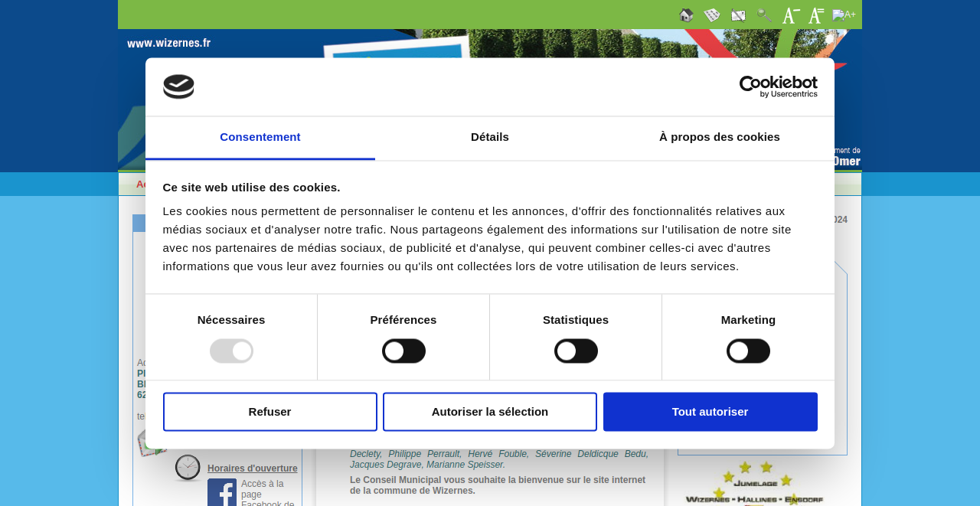980x506 pixels.
Task: Click the clock icon beside opening hours
Action: click(x=188, y=468)
